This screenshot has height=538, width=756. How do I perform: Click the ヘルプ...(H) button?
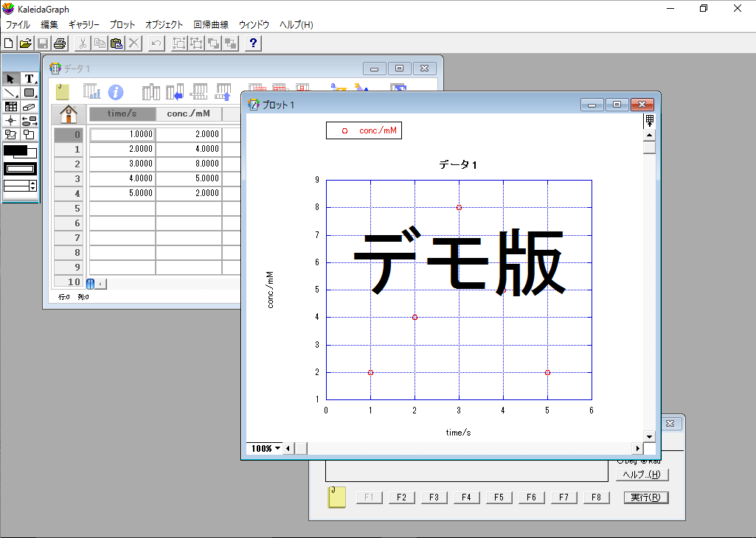point(641,475)
